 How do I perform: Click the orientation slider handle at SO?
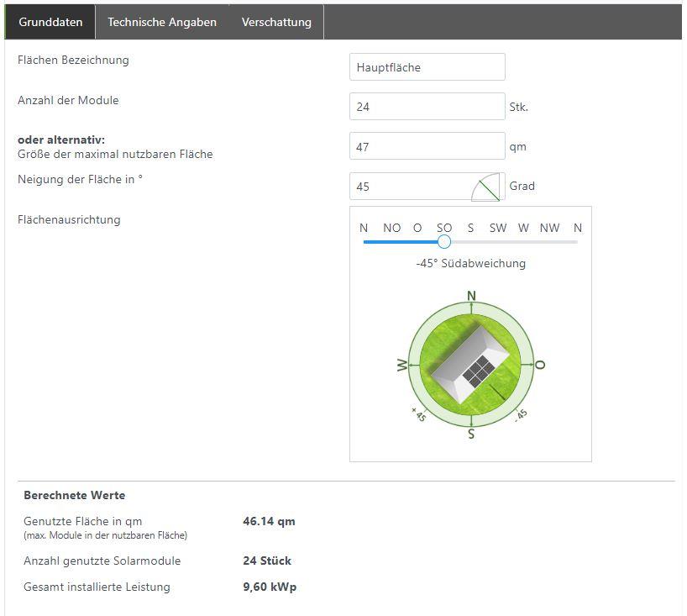point(444,242)
